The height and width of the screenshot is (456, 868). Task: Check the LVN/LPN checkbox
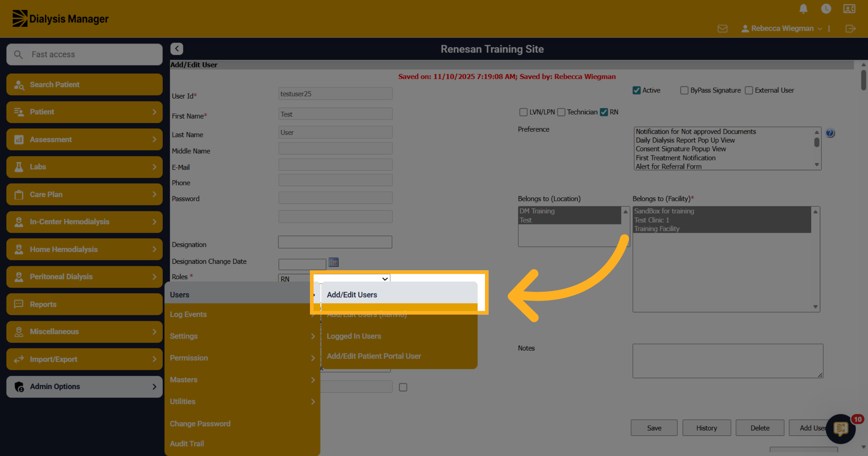[523, 112]
